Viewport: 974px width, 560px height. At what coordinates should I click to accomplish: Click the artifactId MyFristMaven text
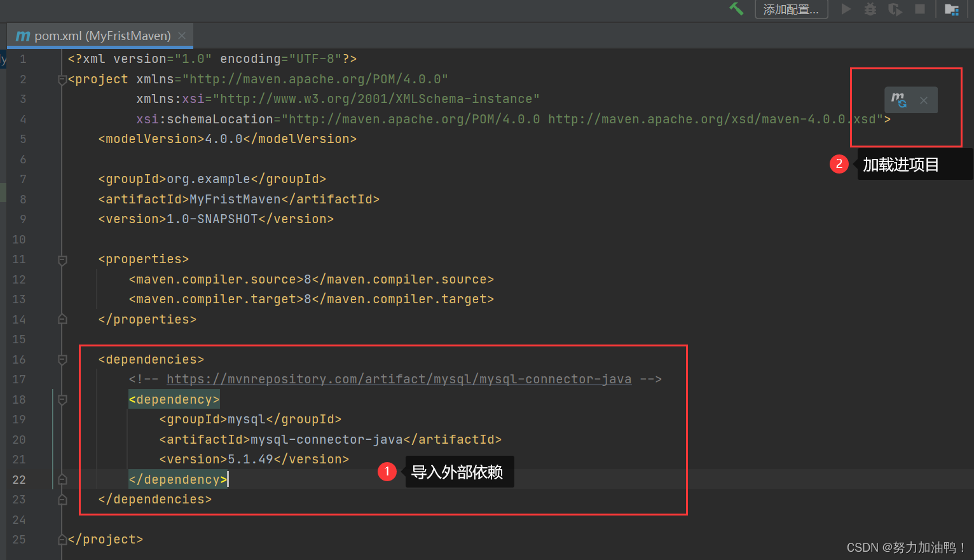[238, 200]
